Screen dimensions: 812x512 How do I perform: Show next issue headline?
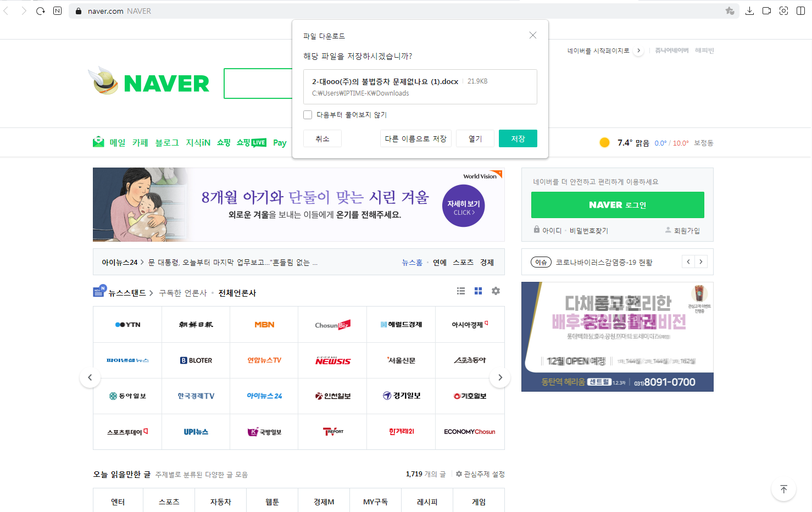click(701, 262)
